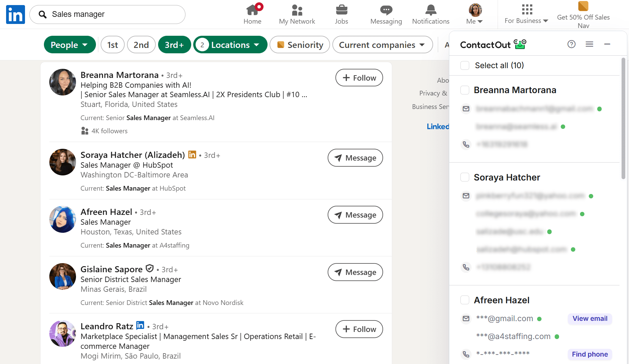629x364 pixels.
Task: Check the Select all (10) checkbox
Action: [x=465, y=65]
